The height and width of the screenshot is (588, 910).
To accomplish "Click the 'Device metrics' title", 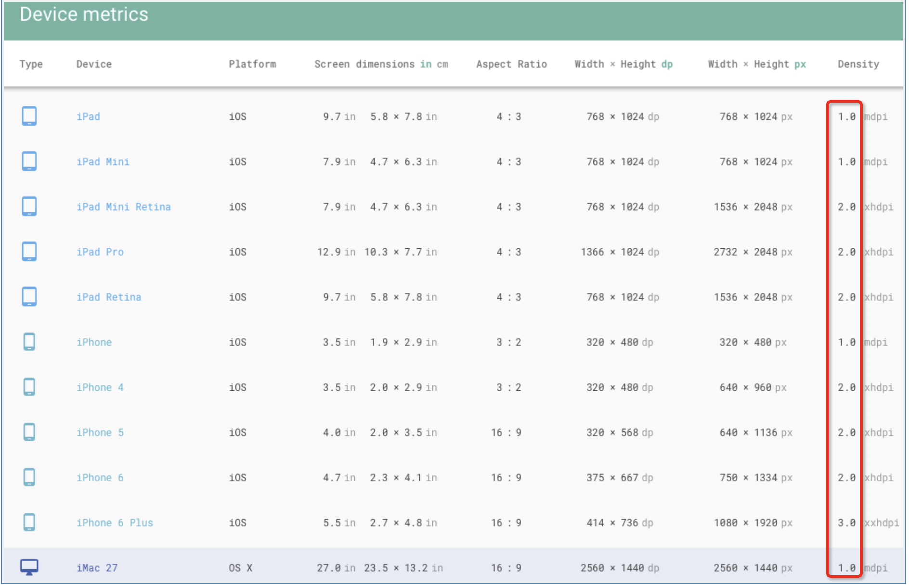I will pos(84,14).
